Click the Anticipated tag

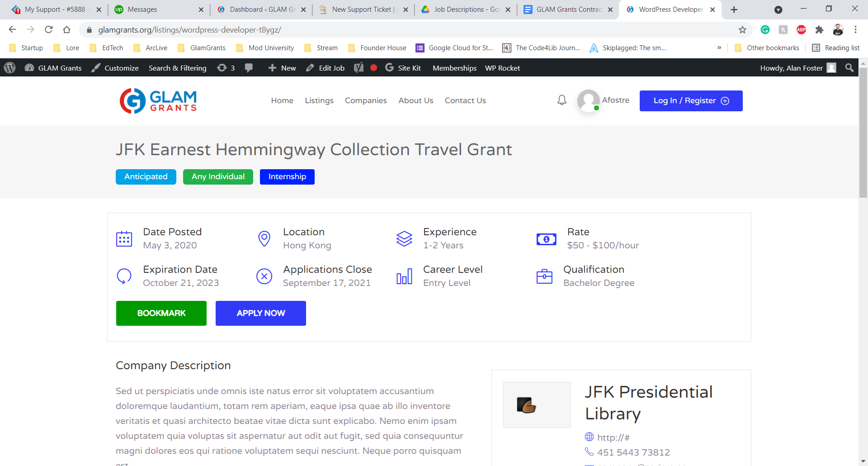pyautogui.click(x=146, y=176)
